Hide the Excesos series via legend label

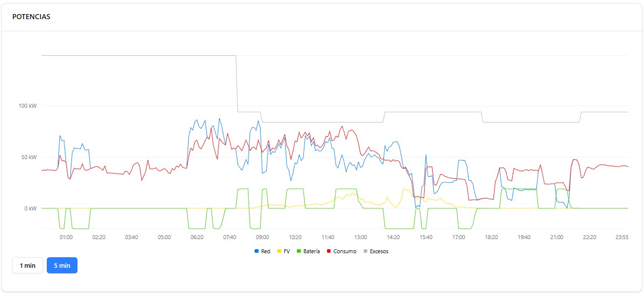pyautogui.click(x=379, y=251)
